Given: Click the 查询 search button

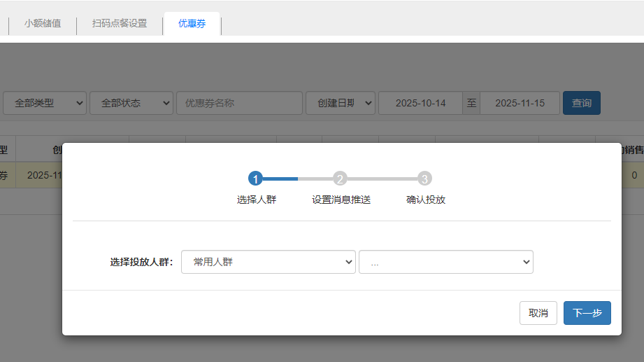Looking at the screenshot, I should 581,103.
